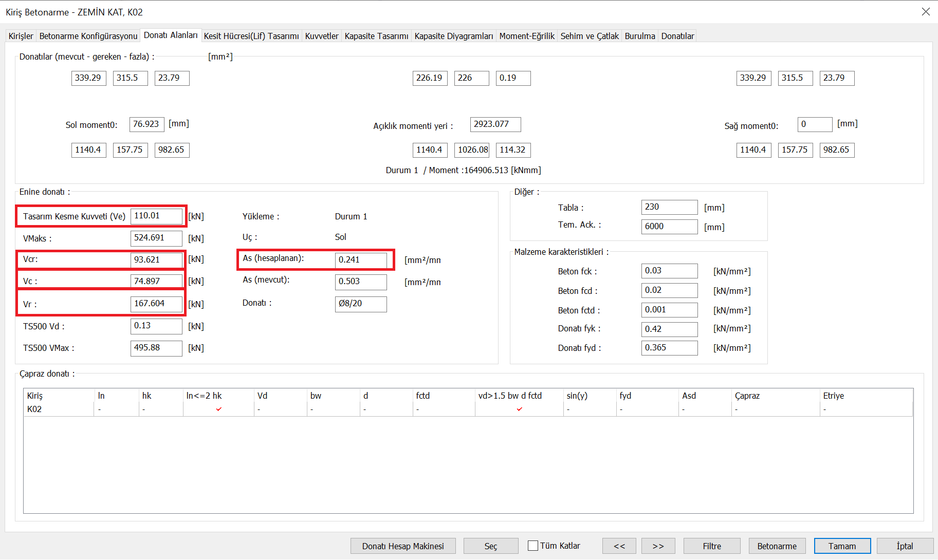Open the Burulma tab

(639, 36)
